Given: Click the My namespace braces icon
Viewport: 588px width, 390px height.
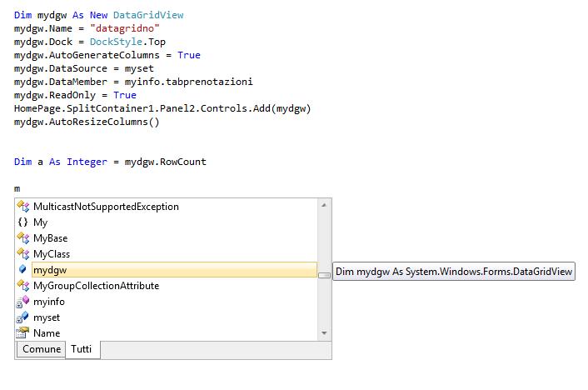Looking at the screenshot, I should coord(22,222).
